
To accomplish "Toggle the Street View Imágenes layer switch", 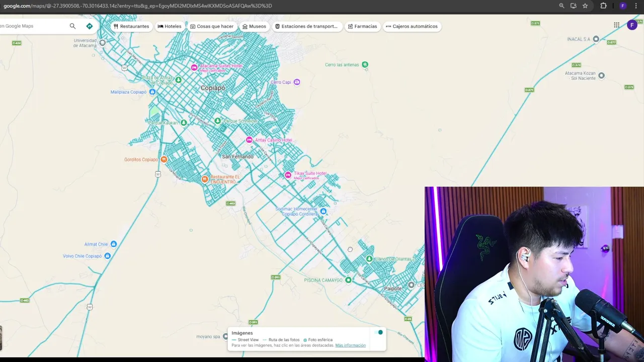I will 378,332.
